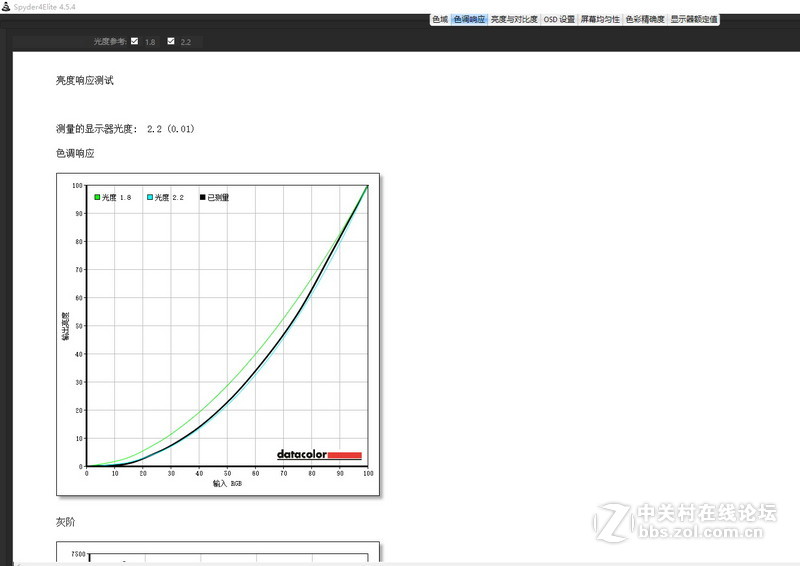Toggle the 2.2 gamma reference checkbox

tap(171, 41)
